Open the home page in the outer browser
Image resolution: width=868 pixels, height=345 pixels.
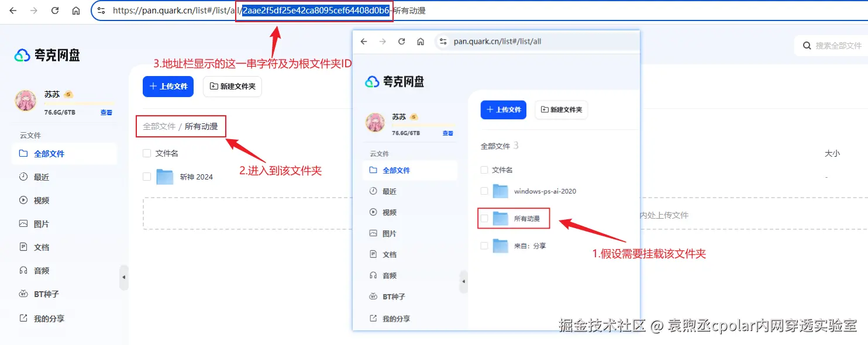click(x=76, y=11)
